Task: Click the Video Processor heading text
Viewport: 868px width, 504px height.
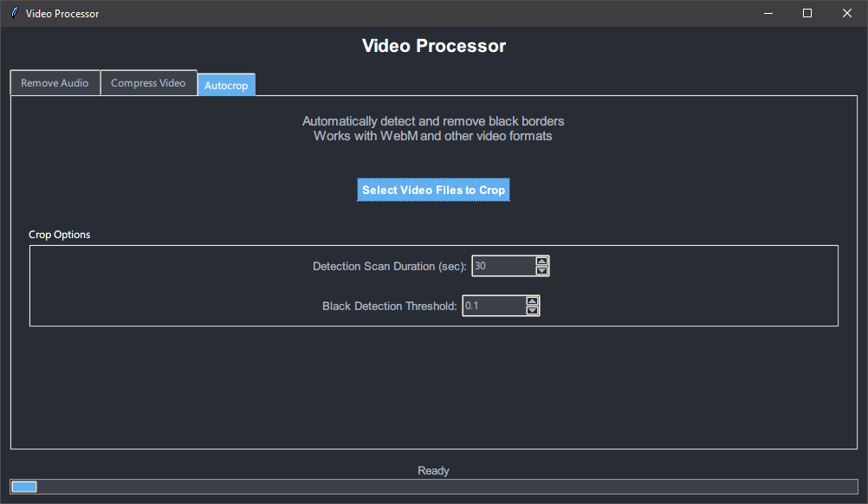Action: (434, 46)
